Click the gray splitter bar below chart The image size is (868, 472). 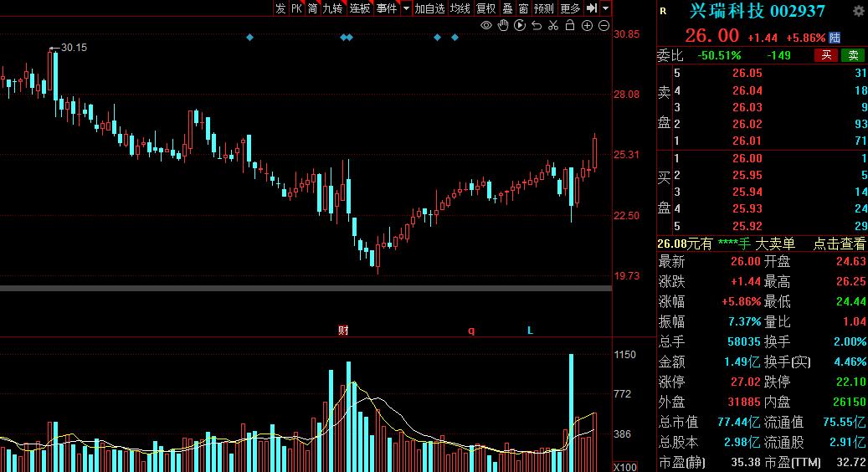[x=306, y=288]
